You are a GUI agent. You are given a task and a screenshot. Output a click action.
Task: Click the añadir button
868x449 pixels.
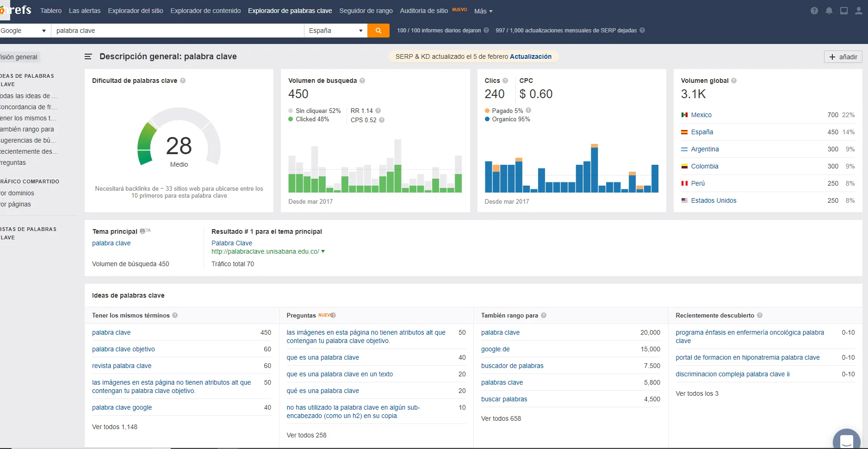[x=843, y=56]
